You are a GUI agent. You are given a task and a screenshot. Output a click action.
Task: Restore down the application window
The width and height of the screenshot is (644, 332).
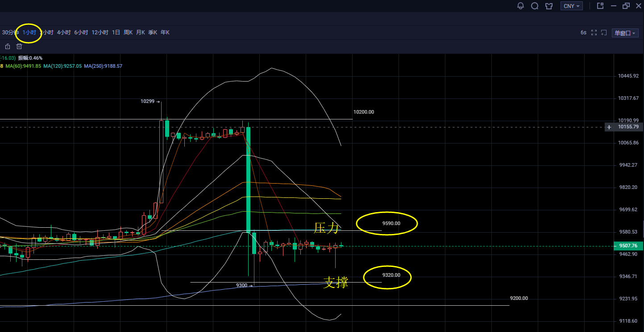pos(626,6)
